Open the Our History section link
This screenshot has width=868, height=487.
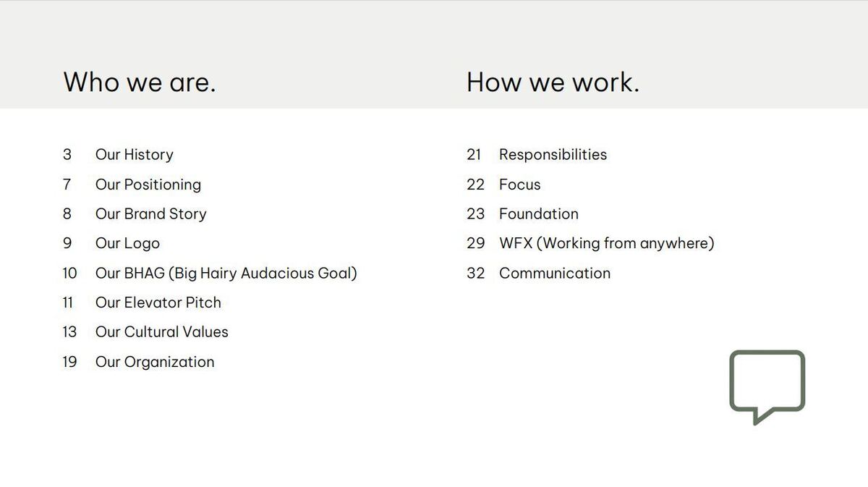pyautogui.click(x=135, y=155)
